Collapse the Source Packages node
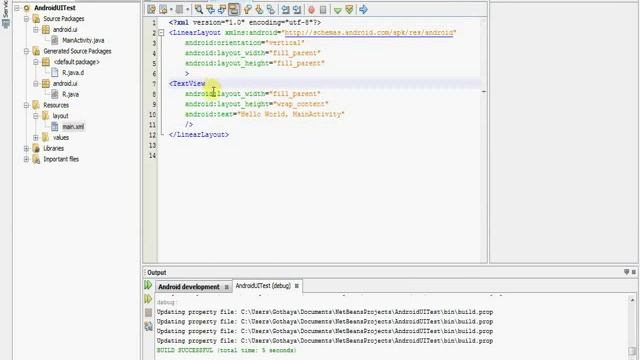The width and height of the screenshot is (640, 360). click(26, 19)
